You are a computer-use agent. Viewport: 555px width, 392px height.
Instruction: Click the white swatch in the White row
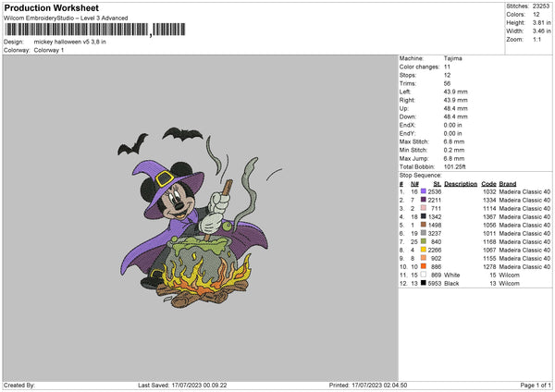[x=424, y=275]
